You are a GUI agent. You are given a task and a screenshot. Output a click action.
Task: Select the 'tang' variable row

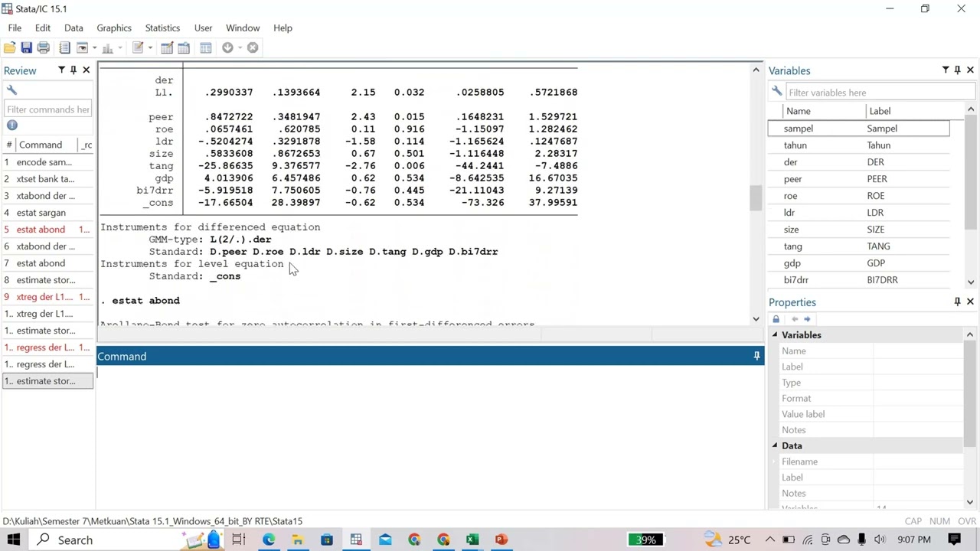pos(858,246)
